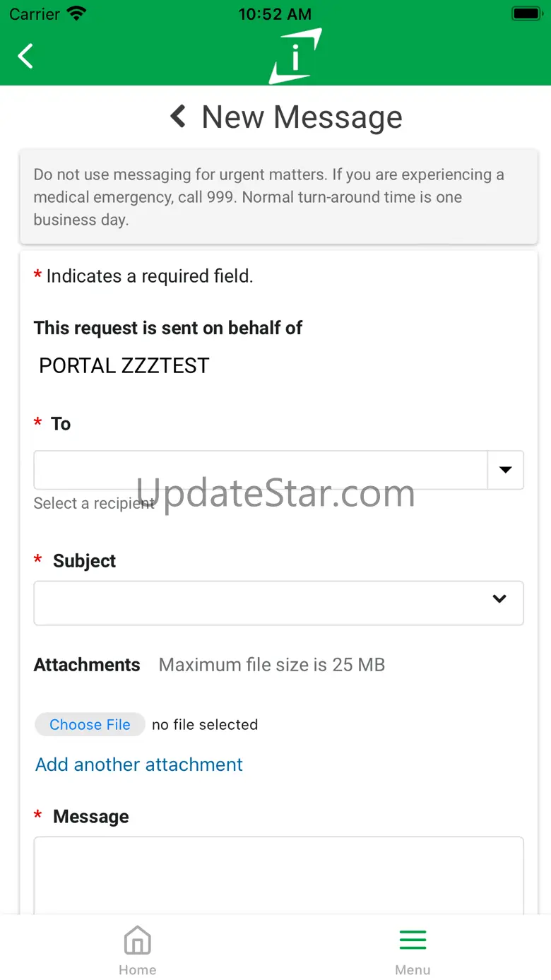Switch to the Menu tab label
551x980 pixels.
coord(413,970)
